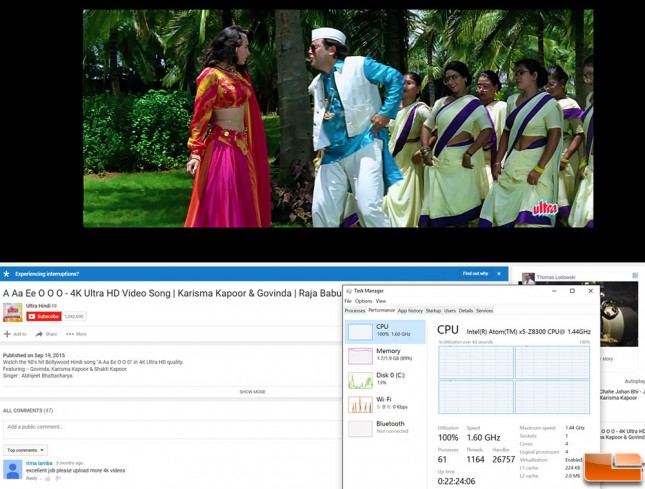Click the 'Virtualization' label
The width and height of the screenshot is (645, 489).
(534, 460)
